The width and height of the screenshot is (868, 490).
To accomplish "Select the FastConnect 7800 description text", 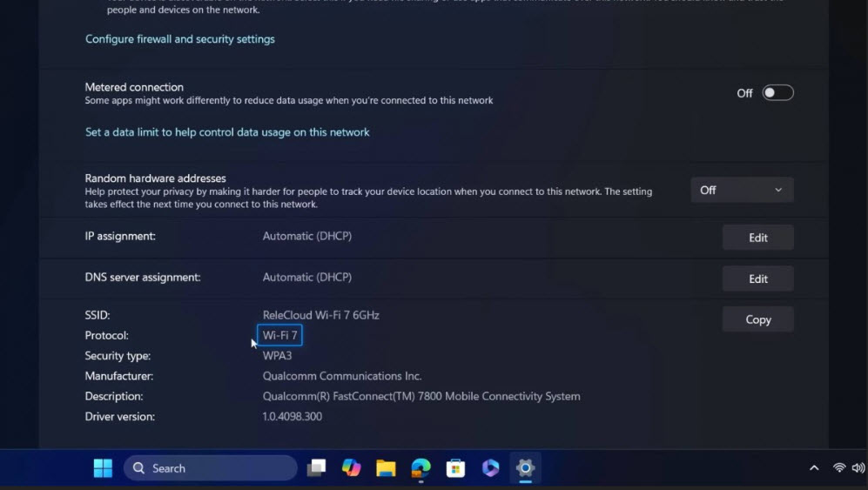I will pyautogui.click(x=421, y=396).
